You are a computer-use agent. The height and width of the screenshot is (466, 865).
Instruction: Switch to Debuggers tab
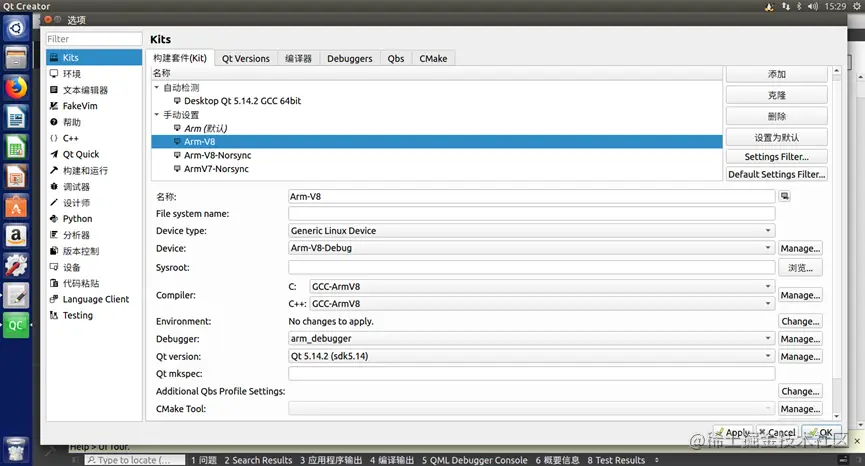[350, 58]
